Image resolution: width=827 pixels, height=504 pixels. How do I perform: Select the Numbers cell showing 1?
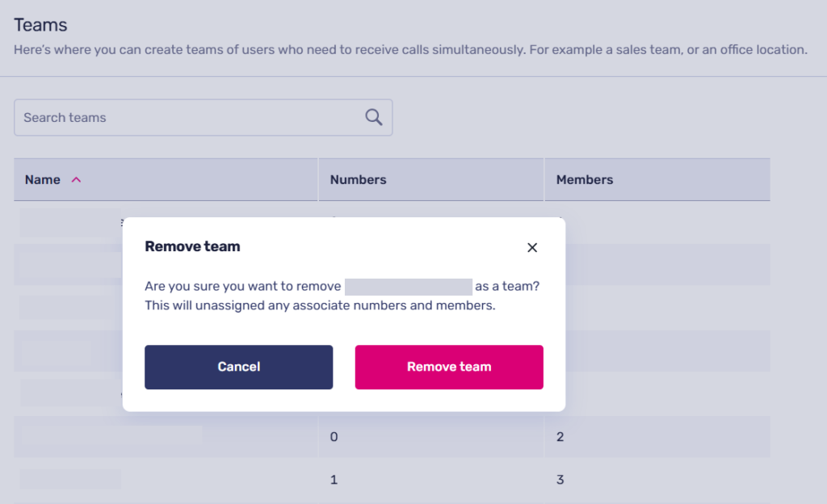pyautogui.click(x=334, y=480)
